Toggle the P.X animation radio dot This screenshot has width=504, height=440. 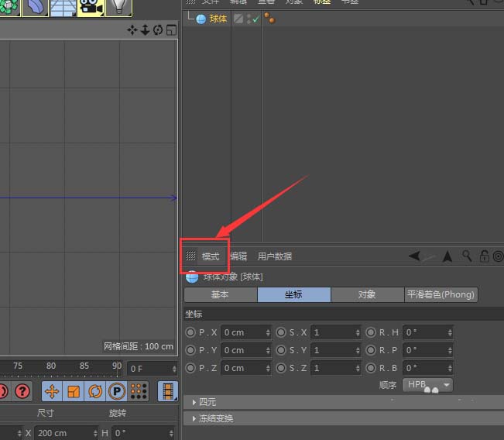(x=190, y=332)
